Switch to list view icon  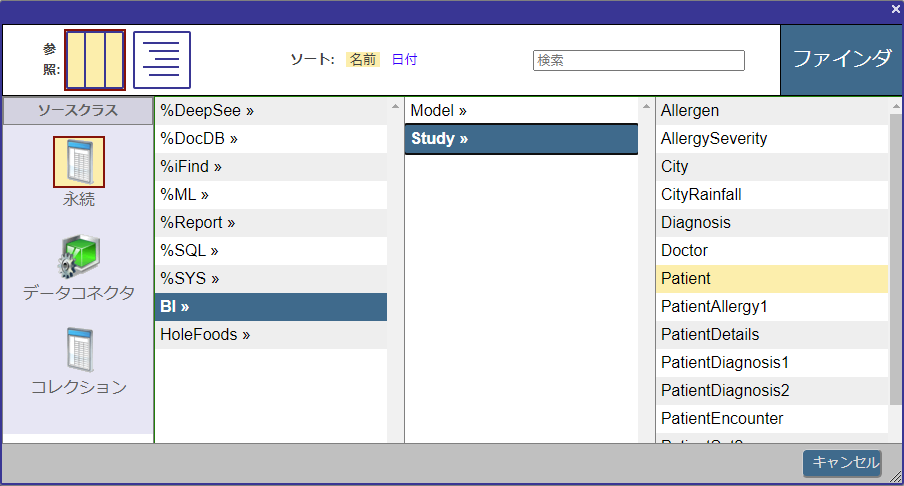point(162,60)
